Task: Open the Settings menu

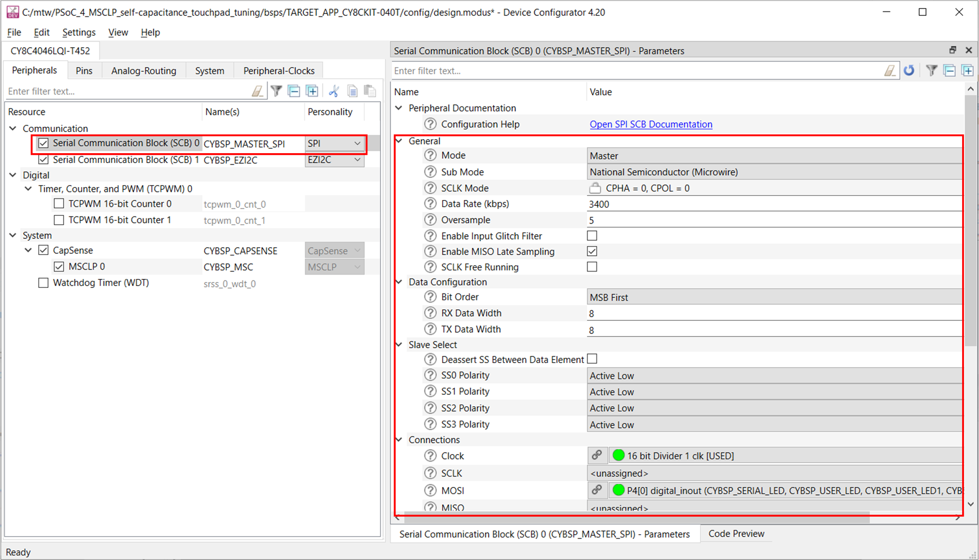Action: coord(79,32)
